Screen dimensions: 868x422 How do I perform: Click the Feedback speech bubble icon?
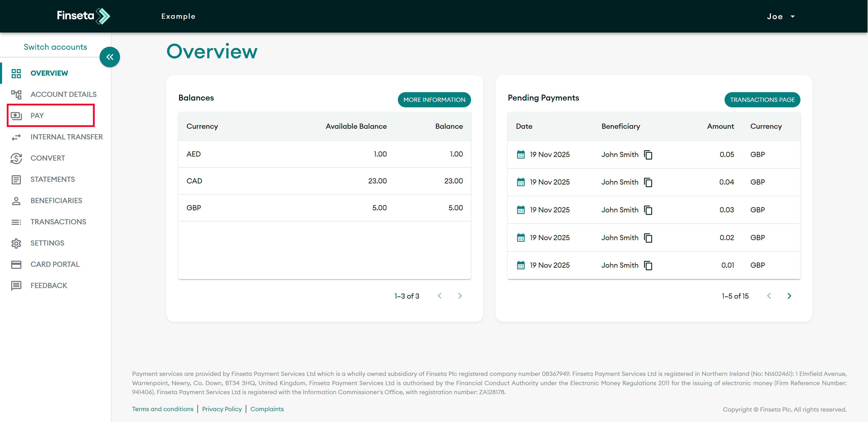16,286
